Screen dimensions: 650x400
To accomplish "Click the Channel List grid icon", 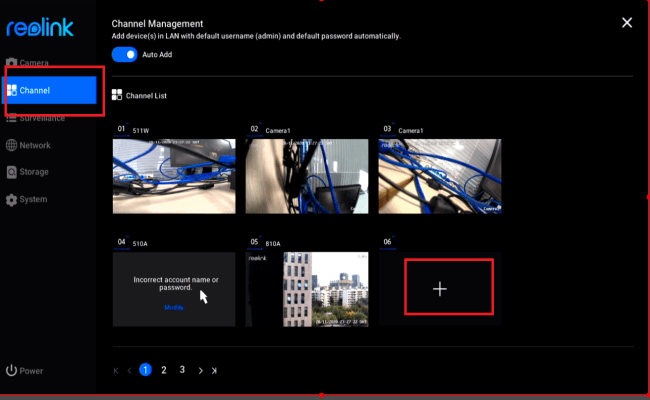I will coord(117,95).
